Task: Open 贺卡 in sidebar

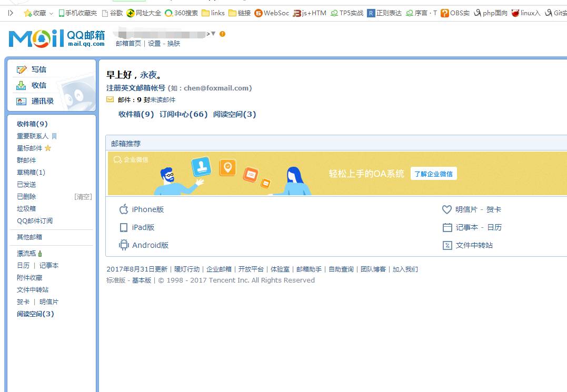Action: pos(23,302)
